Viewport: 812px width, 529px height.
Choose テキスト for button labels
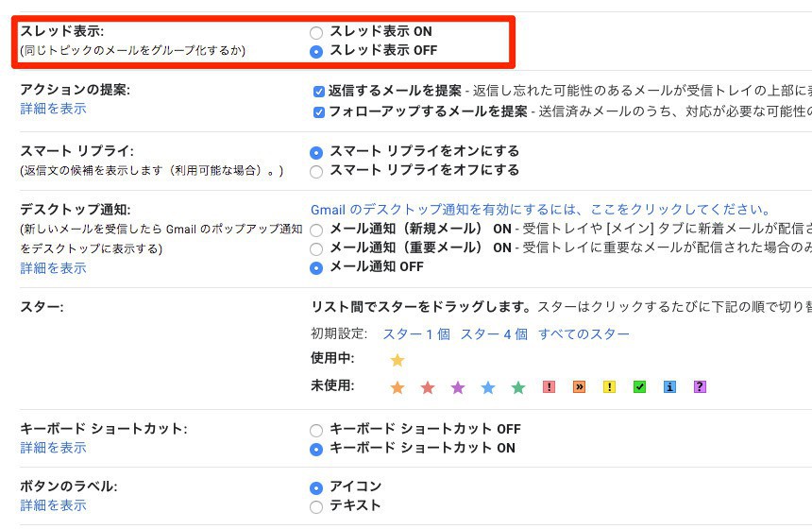pyautogui.click(x=316, y=507)
